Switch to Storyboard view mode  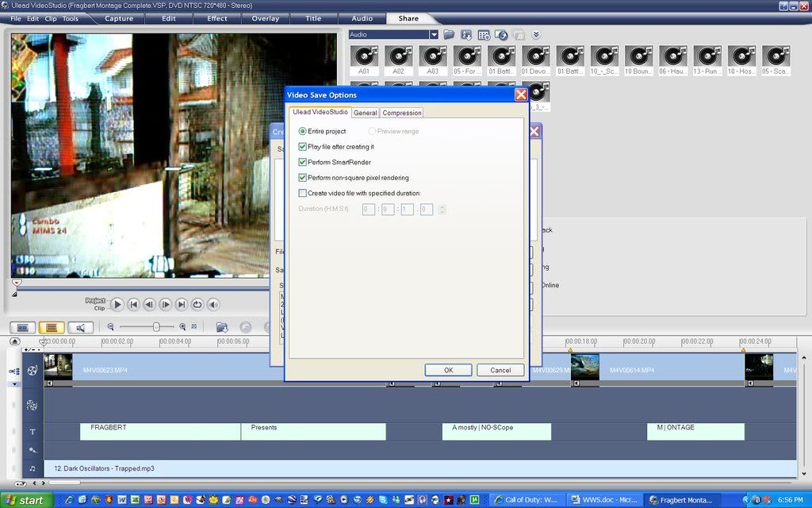click(x=23, y=327)
